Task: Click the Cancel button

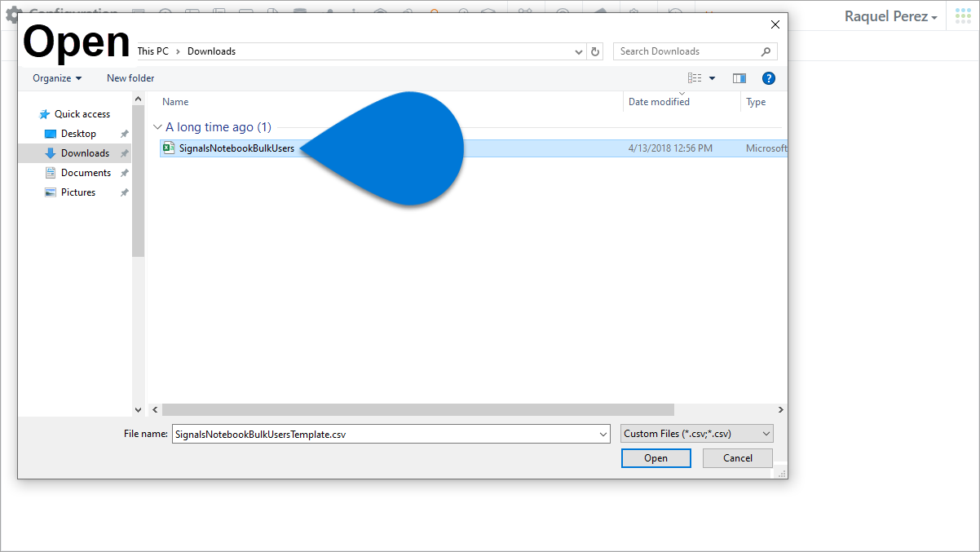Action: [x=738, y=458]
